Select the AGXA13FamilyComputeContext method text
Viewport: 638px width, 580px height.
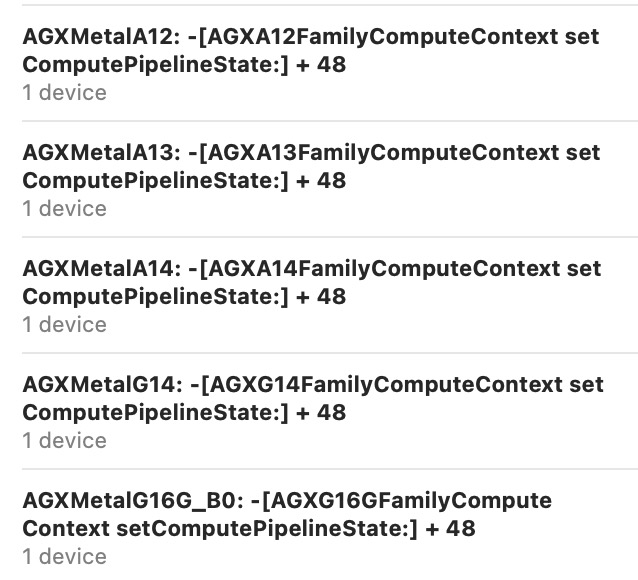[x=388, y=154]
